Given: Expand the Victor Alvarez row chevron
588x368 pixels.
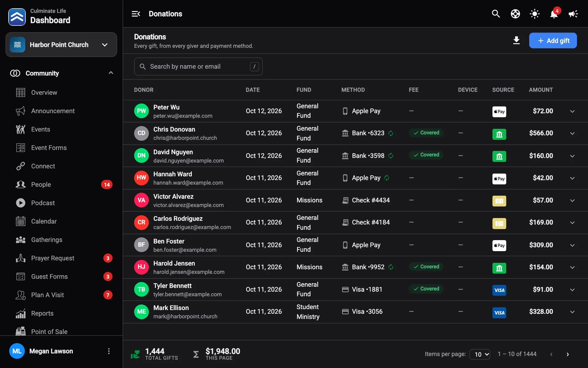Looking at the screenshot, I should click(x=572, y=201).
